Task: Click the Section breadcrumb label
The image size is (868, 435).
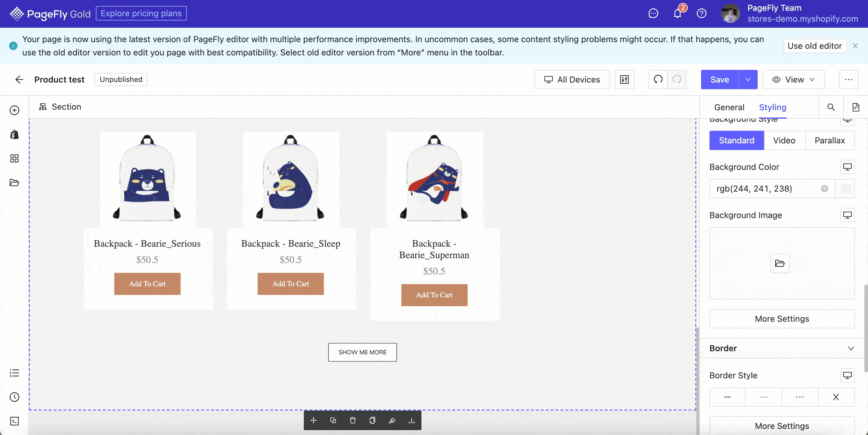Action: click(66, 107)
